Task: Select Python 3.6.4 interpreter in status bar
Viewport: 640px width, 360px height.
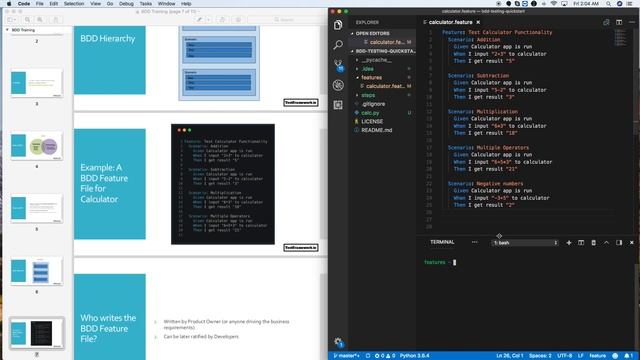Action: pyautogui.click(x=414, y=356)
